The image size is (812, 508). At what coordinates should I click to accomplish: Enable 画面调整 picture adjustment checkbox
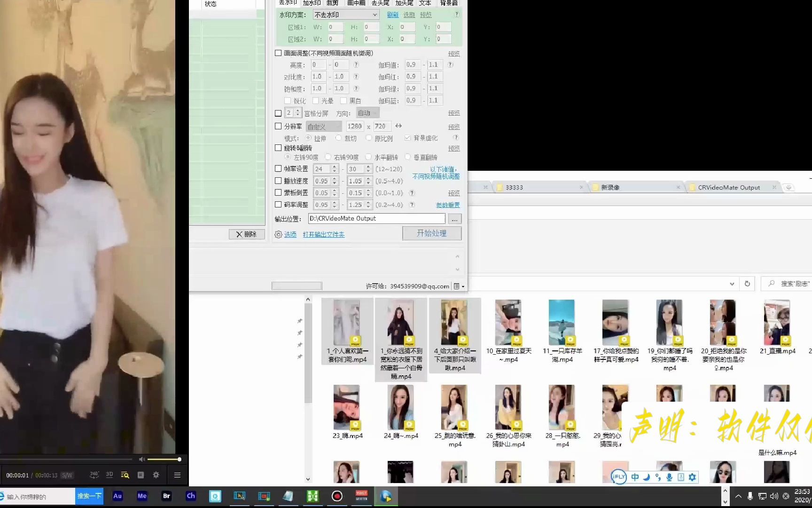278,53
